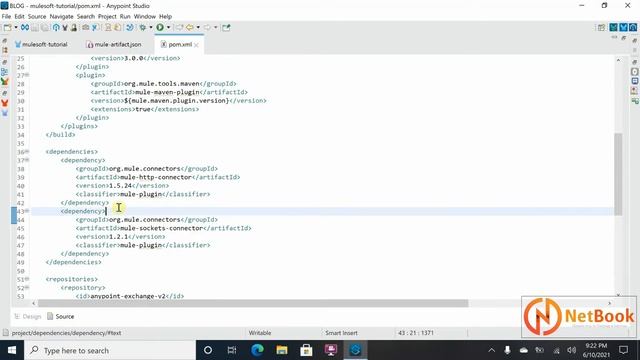Image resolution: width=640 pixels, height=360 pixels.
Task: Click the Save All icon in the toolbar
Action: (x=44, y=27)
